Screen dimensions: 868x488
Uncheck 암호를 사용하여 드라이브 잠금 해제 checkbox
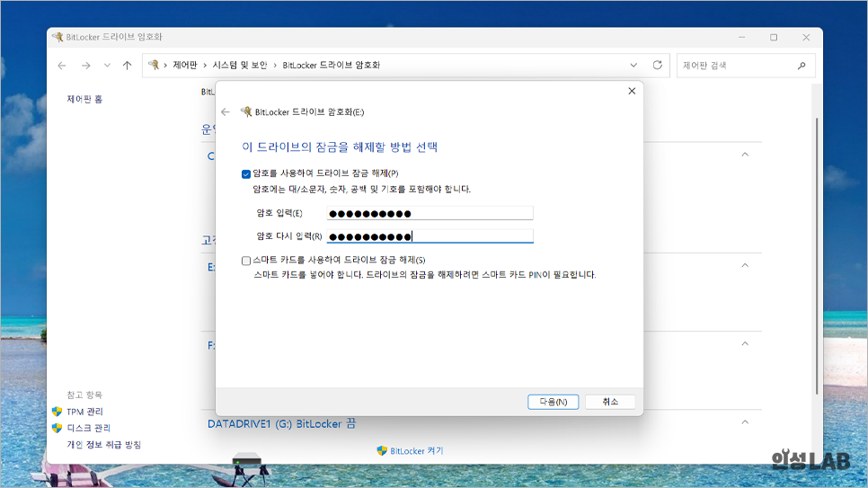pos(246,174)
